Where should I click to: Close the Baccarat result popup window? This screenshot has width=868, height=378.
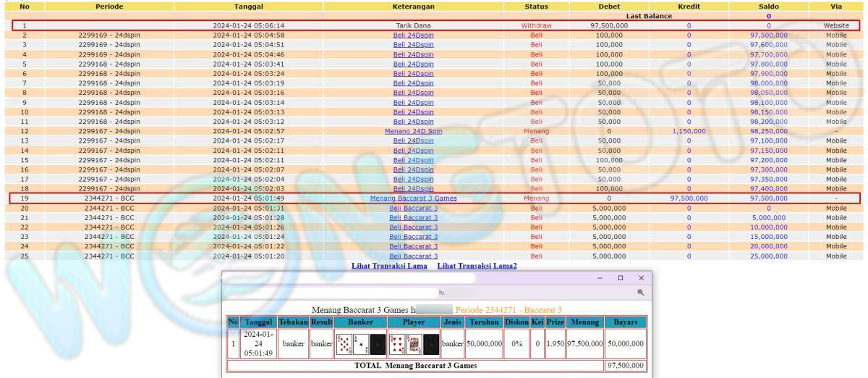pyautogui.click(x=641, y=278)
